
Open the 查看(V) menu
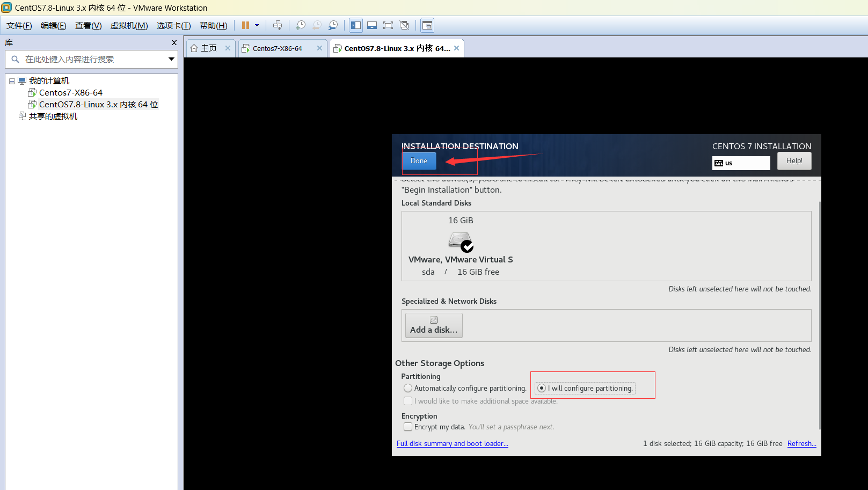(x=89, y=26)
